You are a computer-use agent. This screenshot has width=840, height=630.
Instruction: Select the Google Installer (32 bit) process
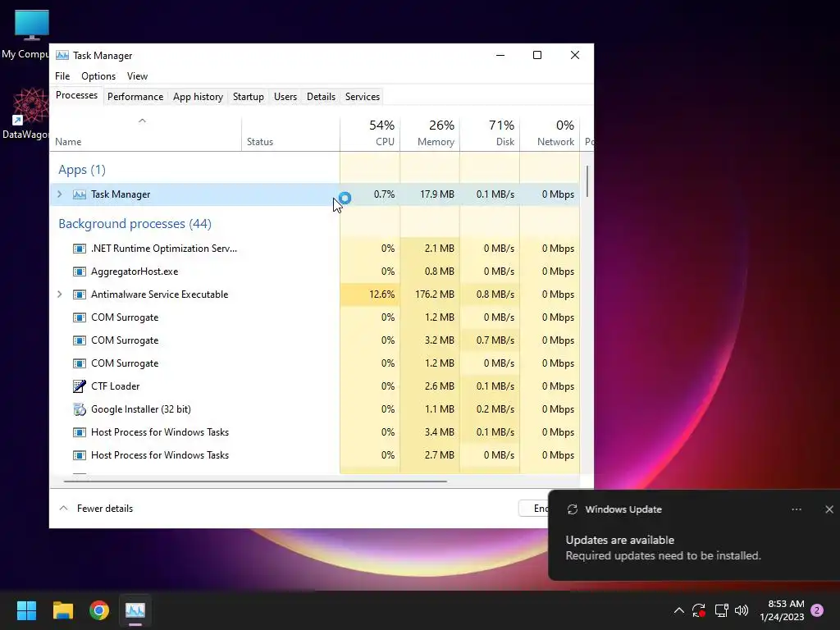314,409
